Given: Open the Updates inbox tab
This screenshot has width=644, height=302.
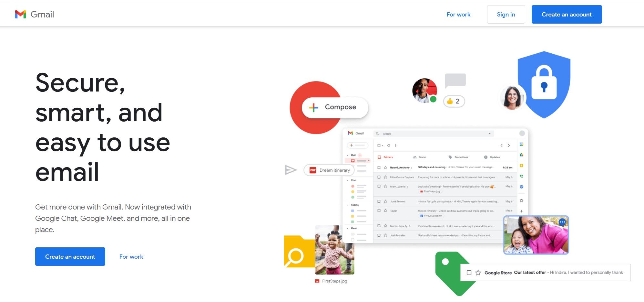Looking at the screenshot, I should pos(492,157).
